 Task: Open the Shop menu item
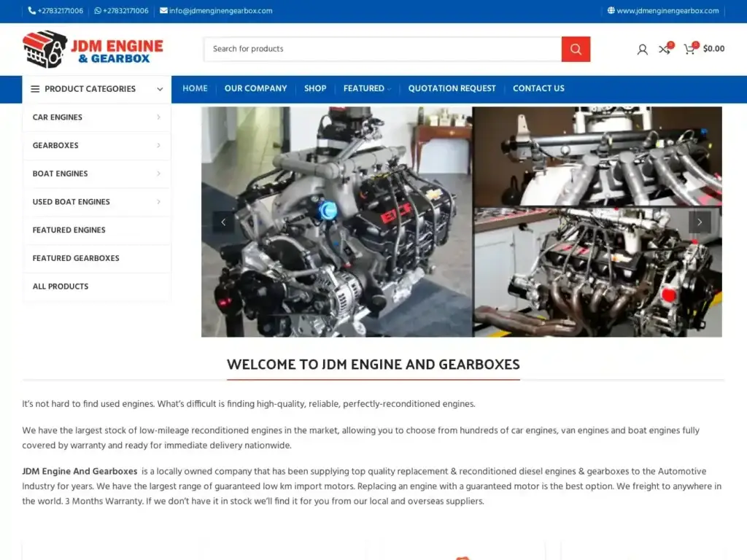tap(315, 88)
